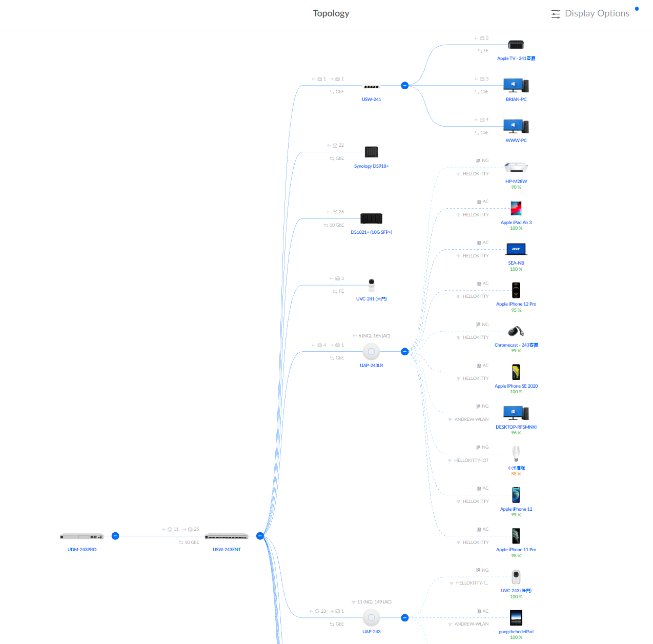Open Display Options panel
This screenshot has height=644, width=653.
click(x=590, y=14)
